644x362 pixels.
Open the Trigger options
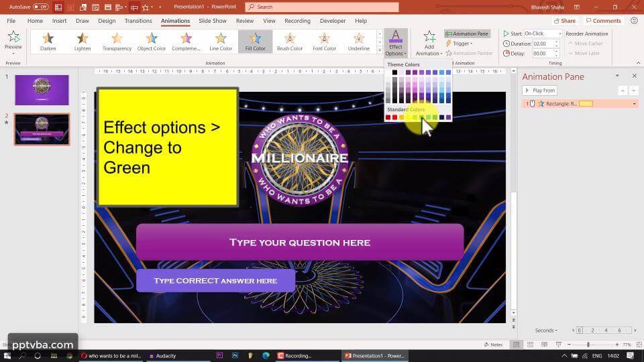(459, 44)
